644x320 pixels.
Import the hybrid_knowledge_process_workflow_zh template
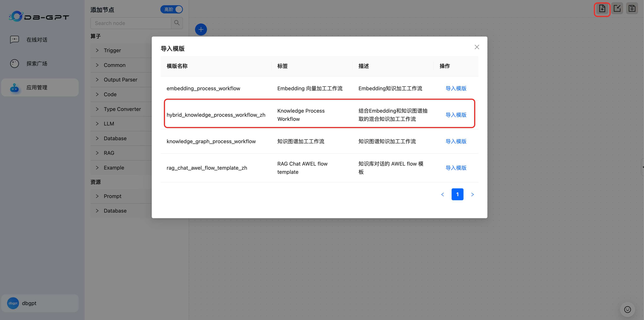456,115
